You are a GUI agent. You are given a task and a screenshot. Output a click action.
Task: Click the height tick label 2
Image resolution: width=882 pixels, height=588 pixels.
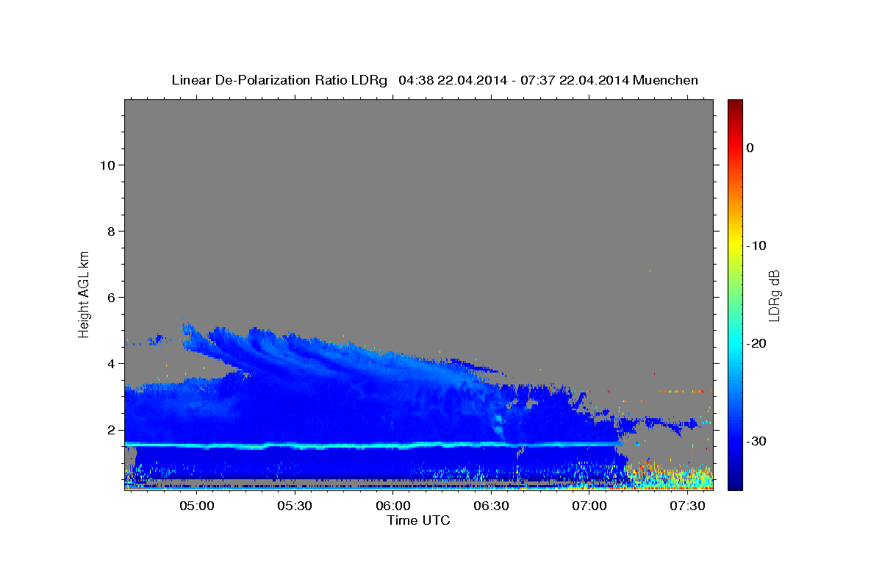[x=110, y=430]
